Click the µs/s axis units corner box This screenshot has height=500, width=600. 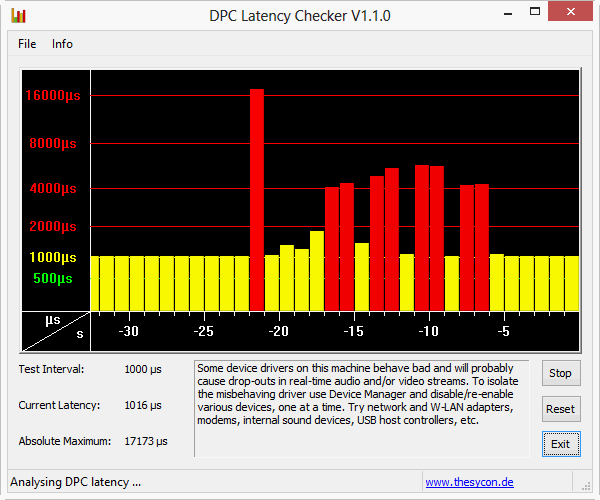[x=56, y=331]
